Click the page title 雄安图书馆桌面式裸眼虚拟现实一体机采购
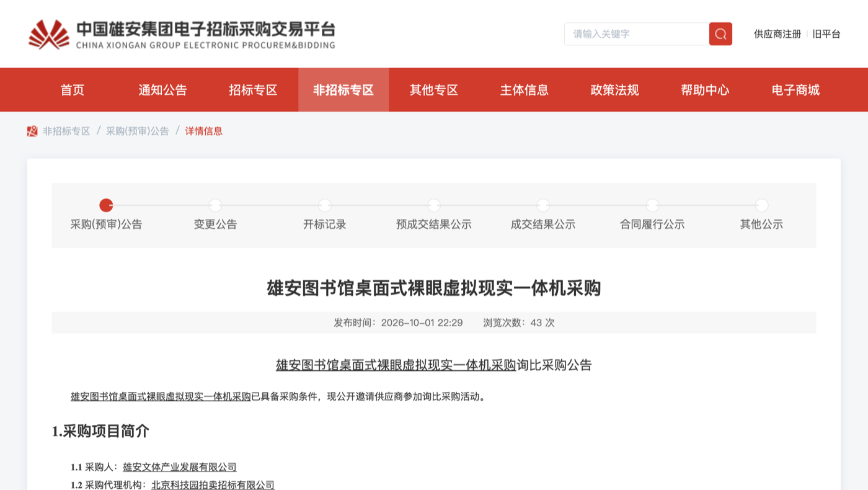Screen dimensions: 868x490 [x=434, y=288]
